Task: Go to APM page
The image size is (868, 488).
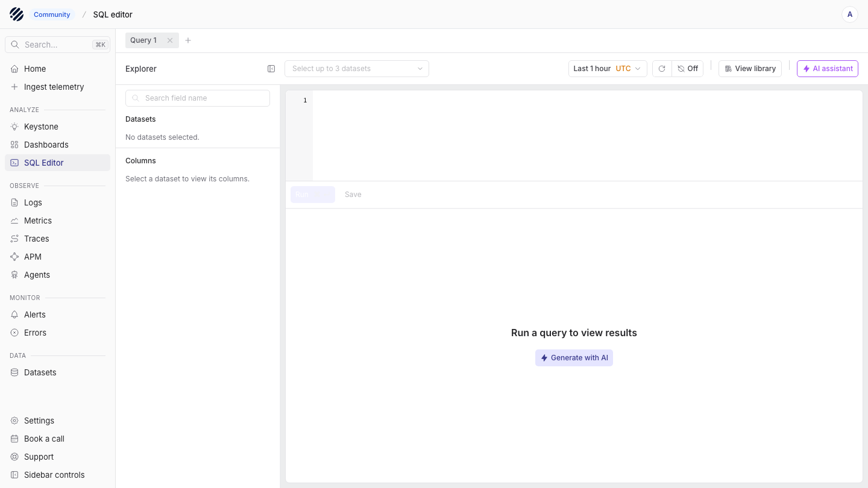Action: pos(58,257)
